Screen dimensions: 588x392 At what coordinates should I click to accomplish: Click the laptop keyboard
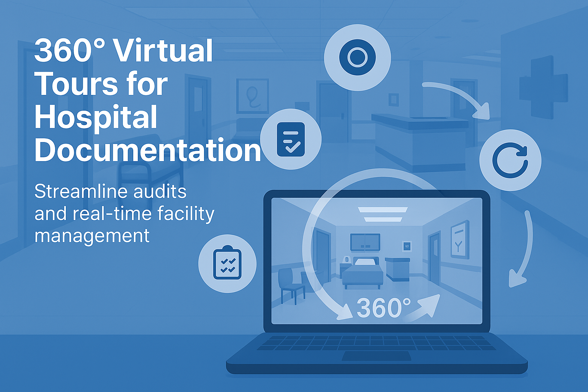click(376, 343)
